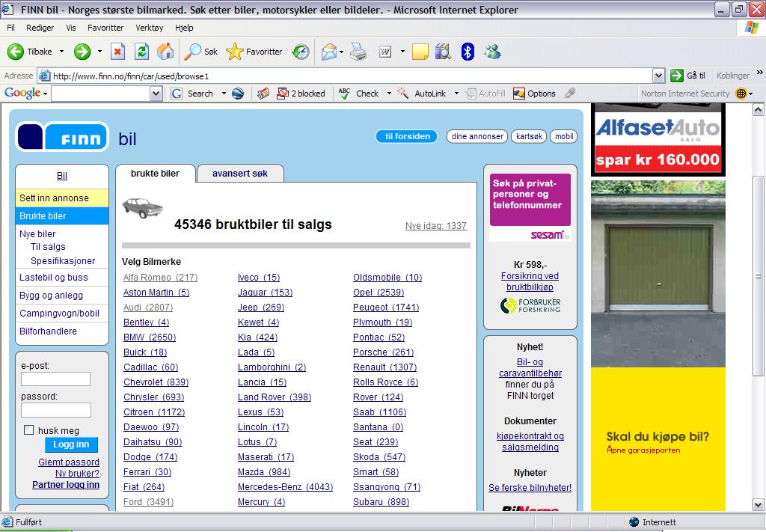766x532 pixels.
Task: Print the page with the printer icon
Action: [x=358, y=52]
